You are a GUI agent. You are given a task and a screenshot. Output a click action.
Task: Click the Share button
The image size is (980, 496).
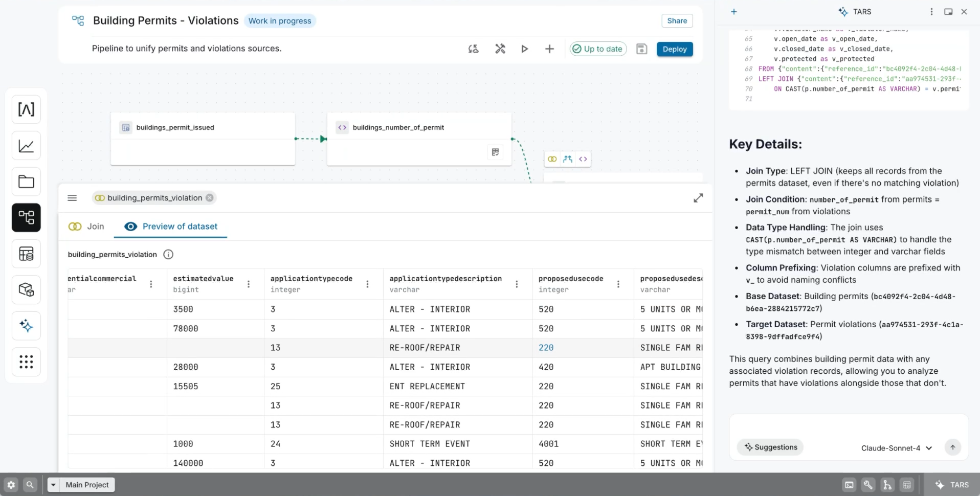click(677, 21)
